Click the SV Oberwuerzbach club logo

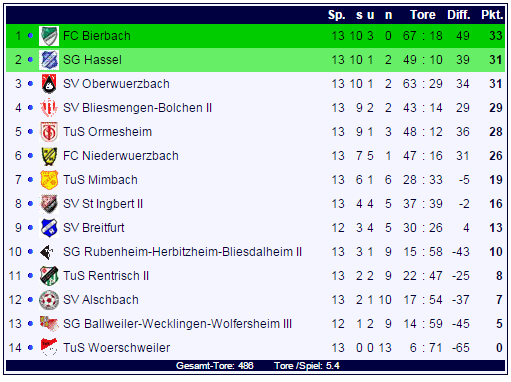point(49,84)
